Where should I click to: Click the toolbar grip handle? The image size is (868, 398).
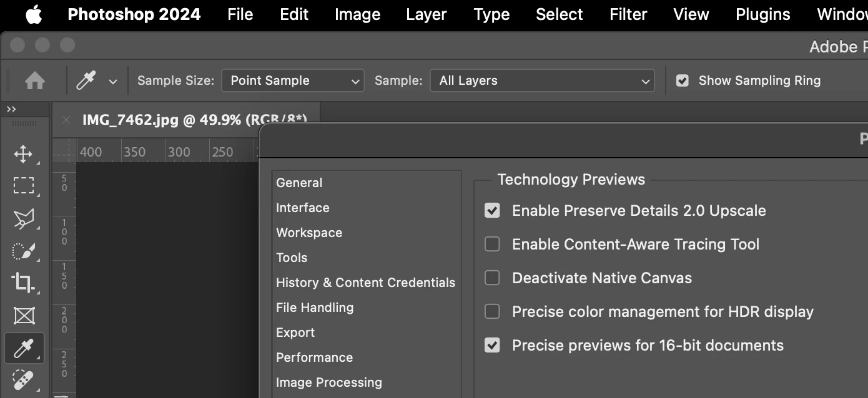24,124
